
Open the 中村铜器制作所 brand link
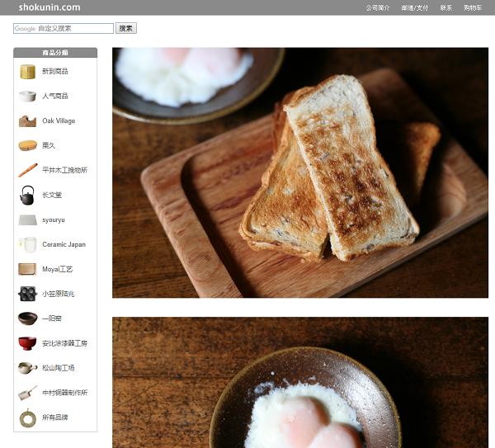pyautogui.click(x=64, y=393)
